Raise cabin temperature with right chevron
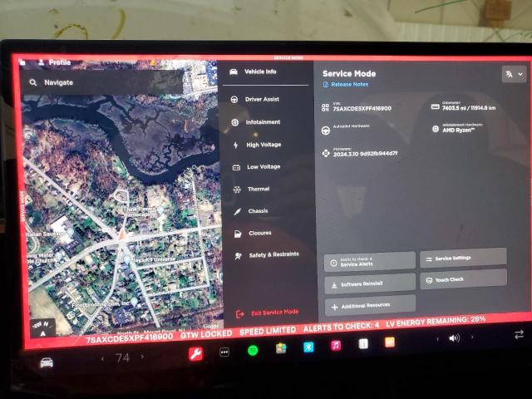532x399 pixels. pyautogui.click(x=142, y=357)
